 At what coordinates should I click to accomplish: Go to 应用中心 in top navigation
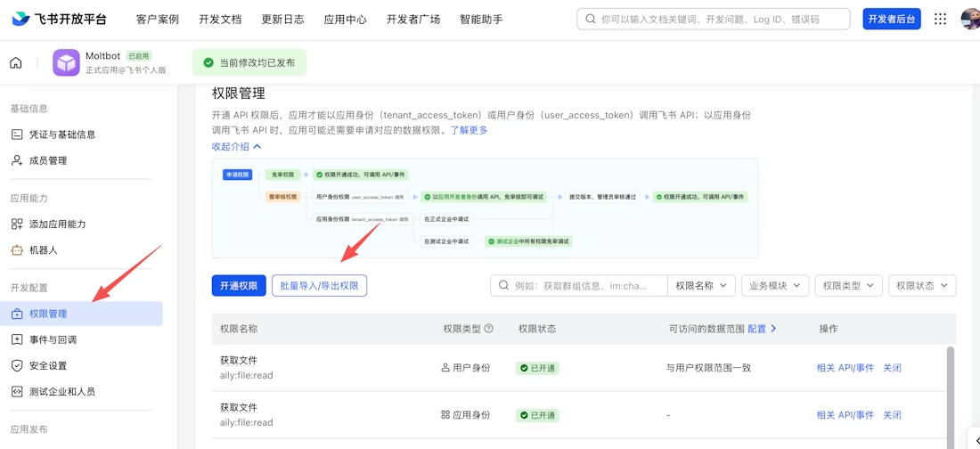[345, 19]
